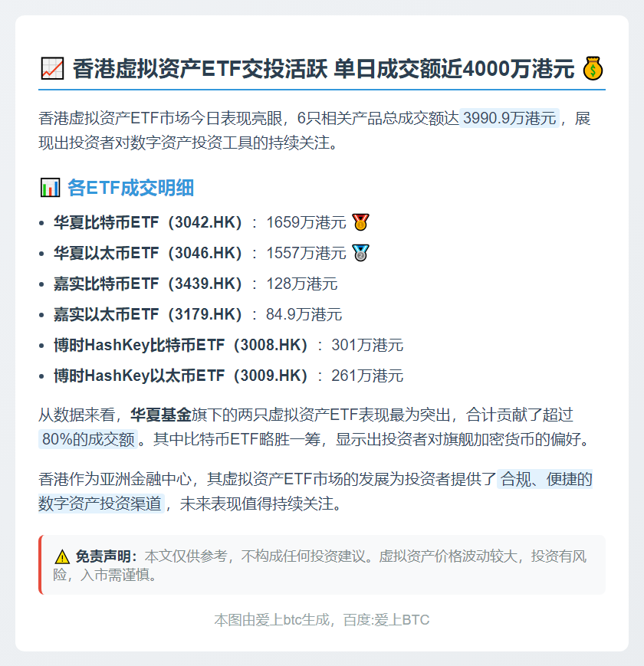The width and height of the screenshot is (644, 666).
Task: Click the money bag emoji icon
Action: (x=593, y=68)
